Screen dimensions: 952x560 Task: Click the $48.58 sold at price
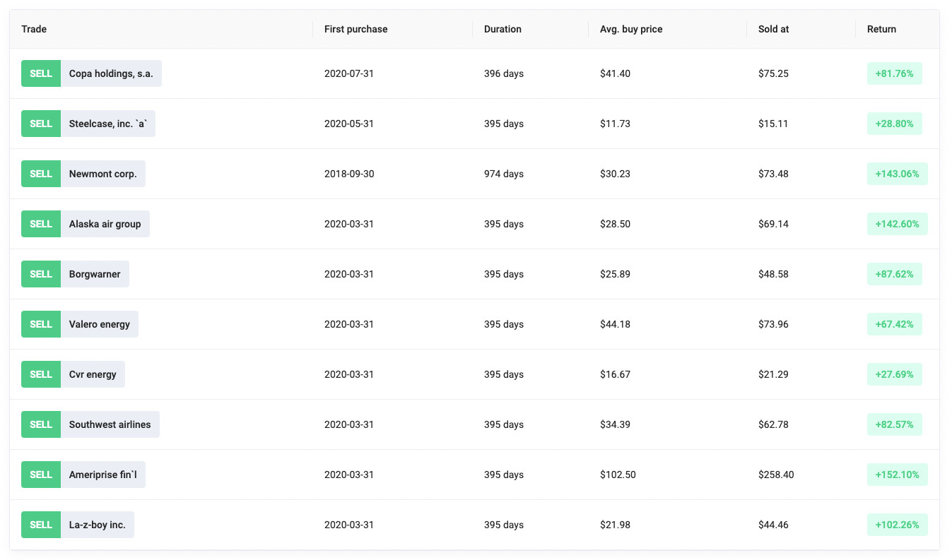coord(773,274)
